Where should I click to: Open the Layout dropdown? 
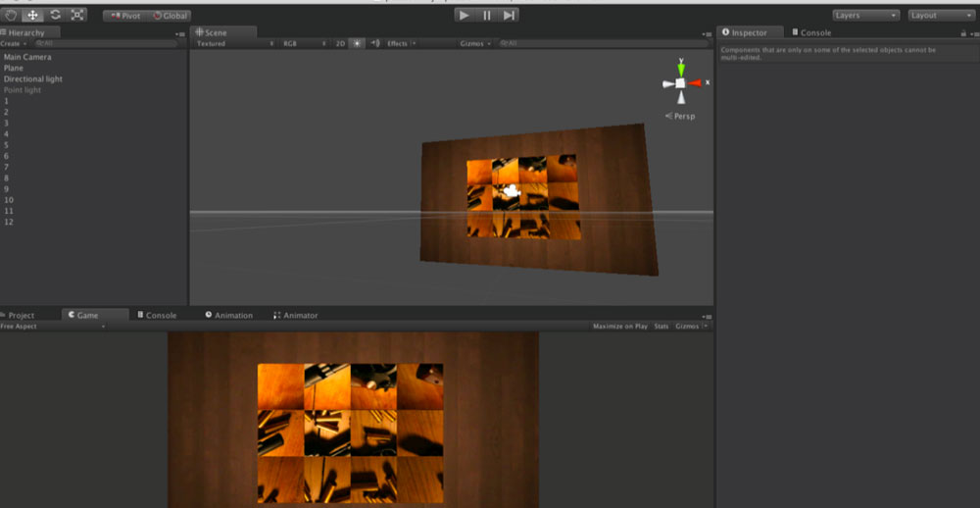(941, 16)
